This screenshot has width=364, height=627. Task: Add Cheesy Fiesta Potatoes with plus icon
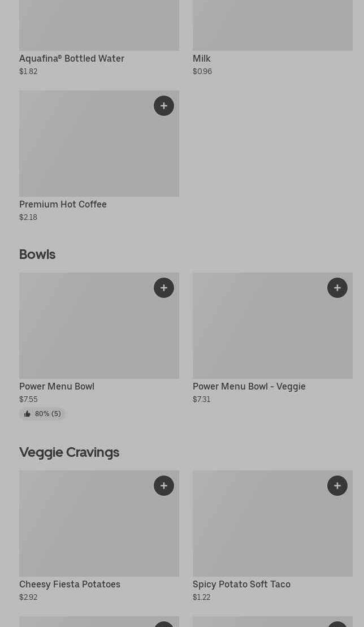(164, 486)
